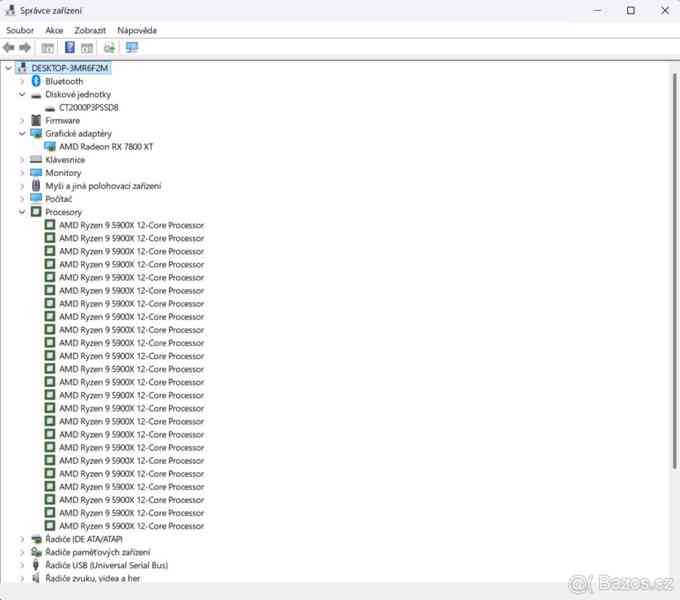680x600 pixels.
Task: Open the Akce menu
Action: click(54, 30)
